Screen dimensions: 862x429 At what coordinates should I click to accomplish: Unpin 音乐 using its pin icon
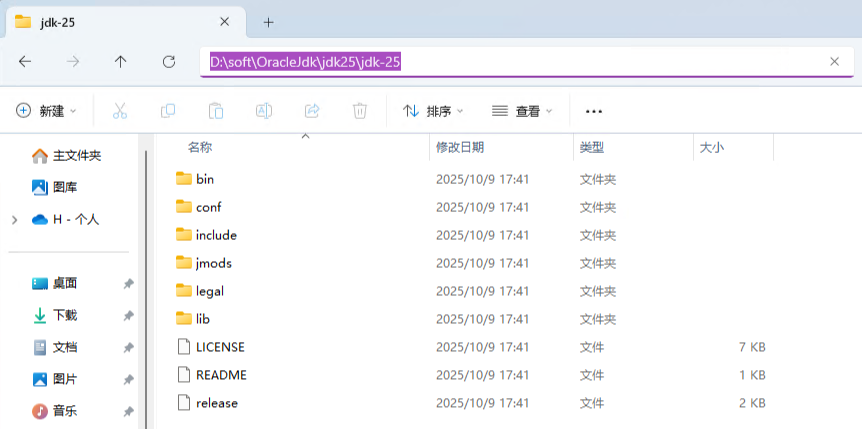[128, 411]
